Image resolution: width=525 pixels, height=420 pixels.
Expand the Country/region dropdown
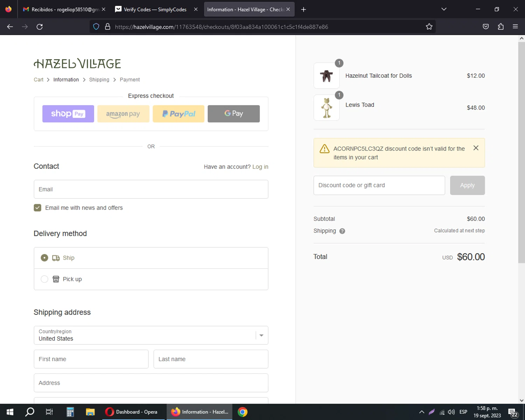151,335
